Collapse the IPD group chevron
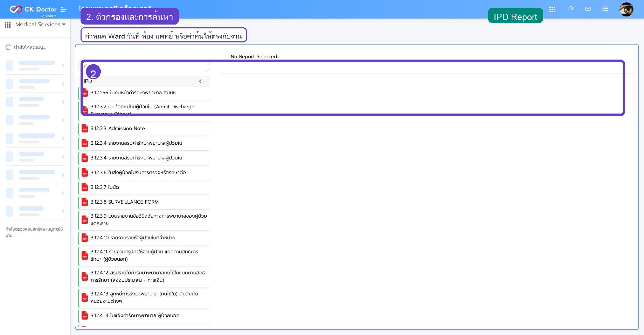This screenshot has height=335, width=644. pyautogui.click(x=200, y=81)
